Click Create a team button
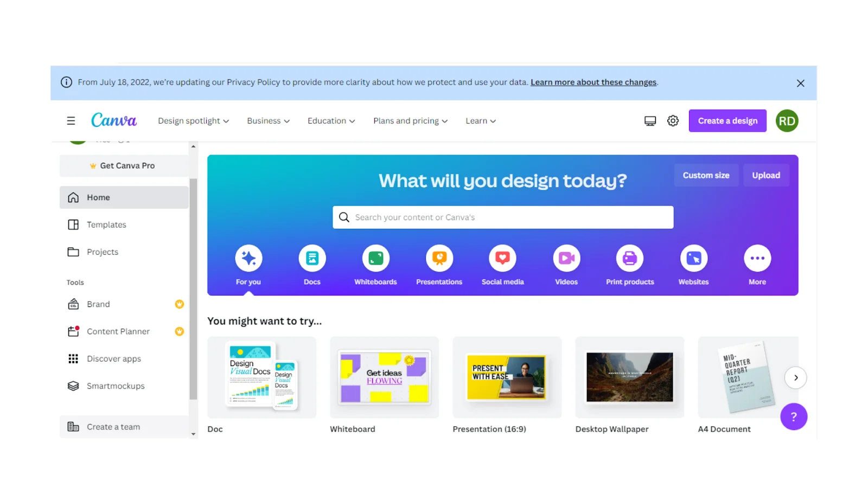868x488 pixels. 124,427
